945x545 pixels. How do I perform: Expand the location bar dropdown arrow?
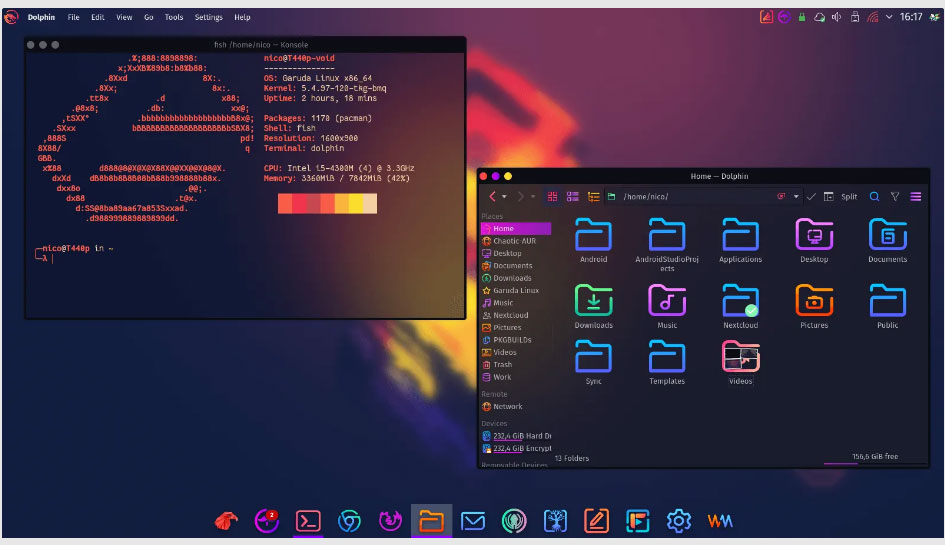point(797,197)
